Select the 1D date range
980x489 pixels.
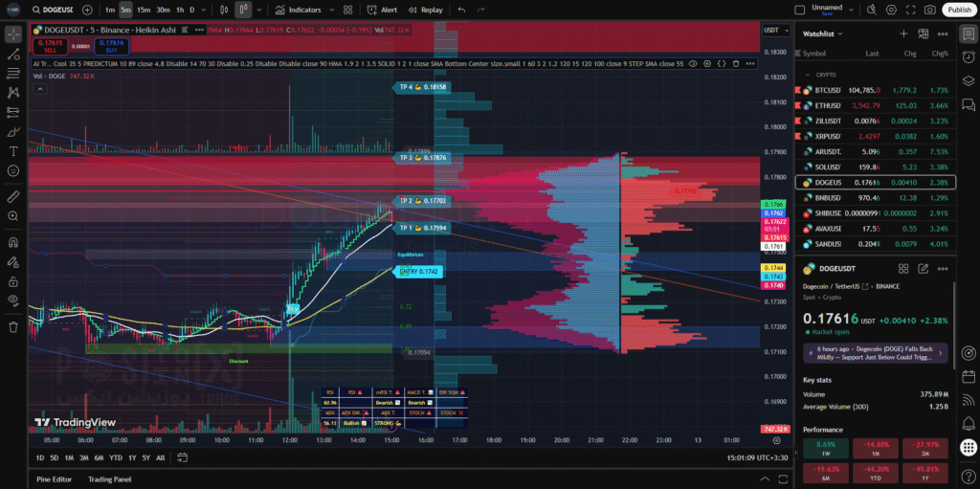tap(40, 457)
